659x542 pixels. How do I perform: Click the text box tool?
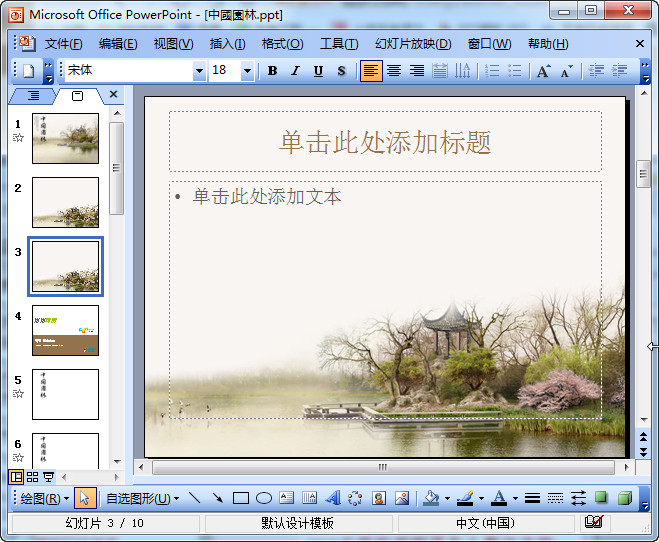pyautogui.click(x=287, y=498)
